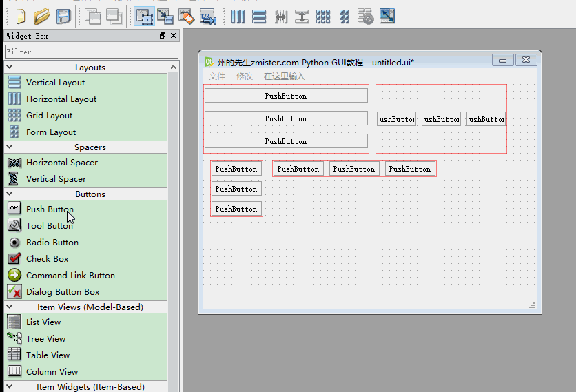Image resolution: width=576 pixels, height=392 pixels.
Task: Choose the Check Box widget
Action: [86, 258]
